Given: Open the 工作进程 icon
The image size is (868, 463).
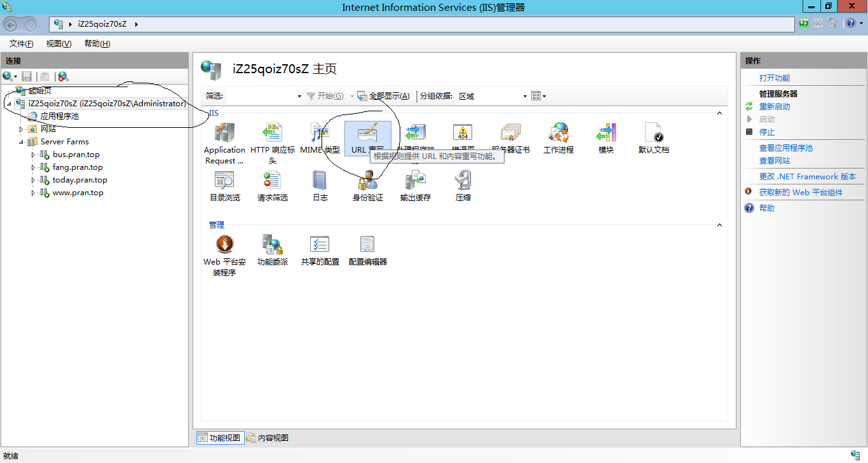Looking at the screenshot, I should [558, 133].
